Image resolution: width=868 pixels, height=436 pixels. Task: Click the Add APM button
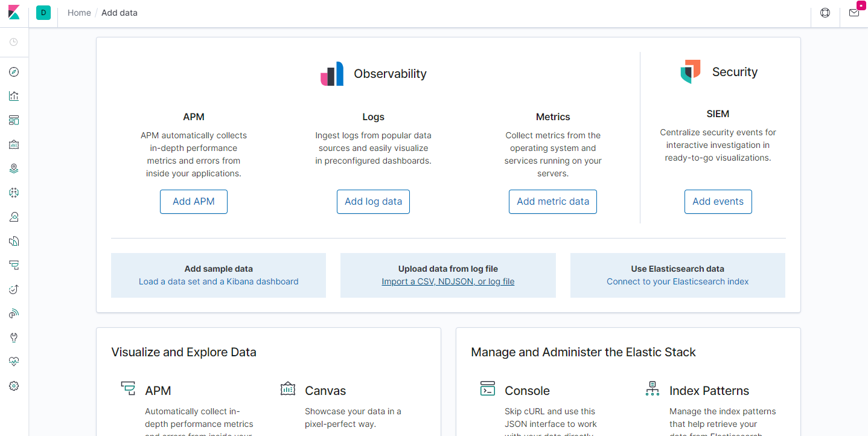194,202
